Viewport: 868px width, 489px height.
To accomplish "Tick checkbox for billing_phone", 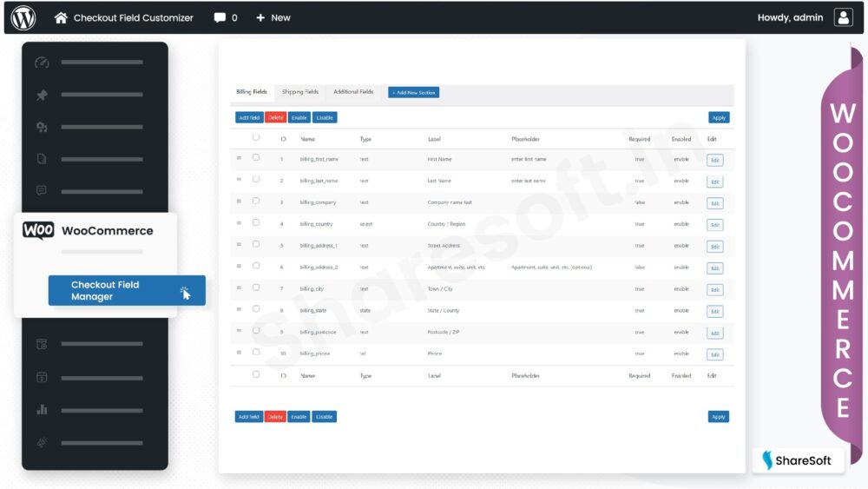I will pyautogui.click(x=256, y=353).
